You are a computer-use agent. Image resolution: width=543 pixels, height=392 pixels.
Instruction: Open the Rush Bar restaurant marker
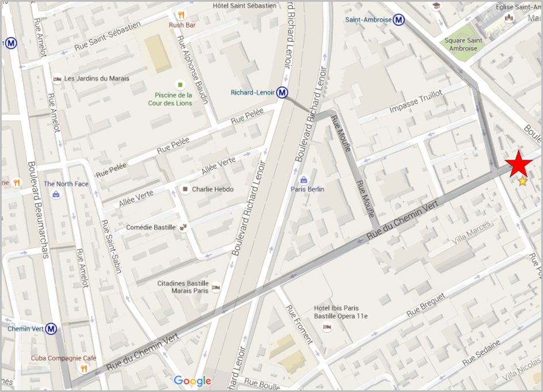click(x=181, y=15)
